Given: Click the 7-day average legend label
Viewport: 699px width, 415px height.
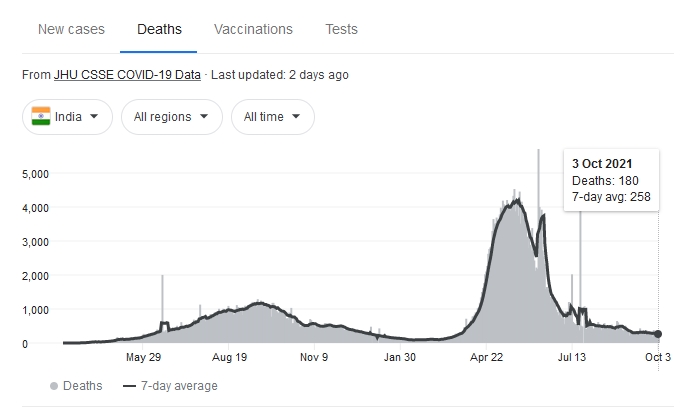Looking at the screenshot, I should pos(179,386).
